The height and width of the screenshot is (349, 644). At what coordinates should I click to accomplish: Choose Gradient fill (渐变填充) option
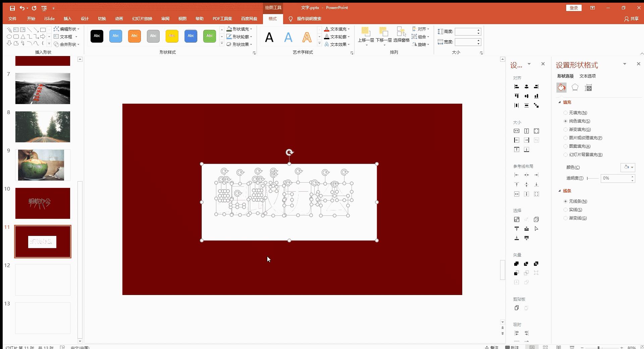click(x=566, y=130)
